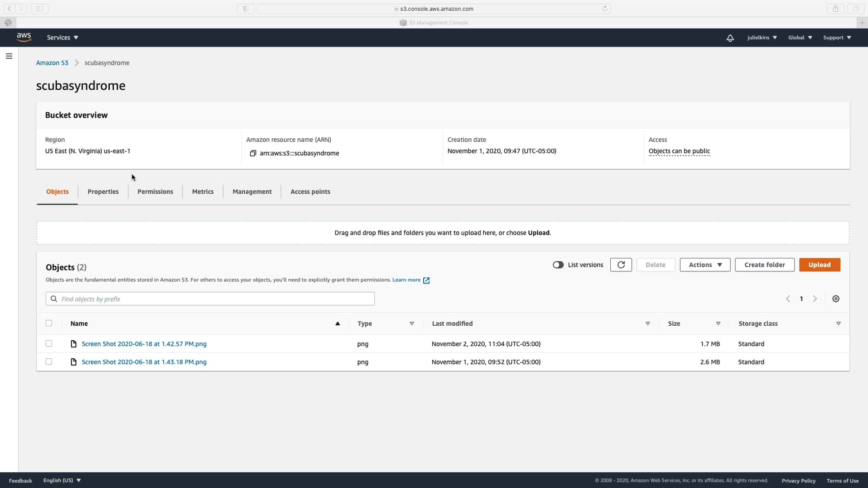The width and height of the screenshot is (868, 488).
Task: Click the privacy shield icon
Action: tap(246, 8)
